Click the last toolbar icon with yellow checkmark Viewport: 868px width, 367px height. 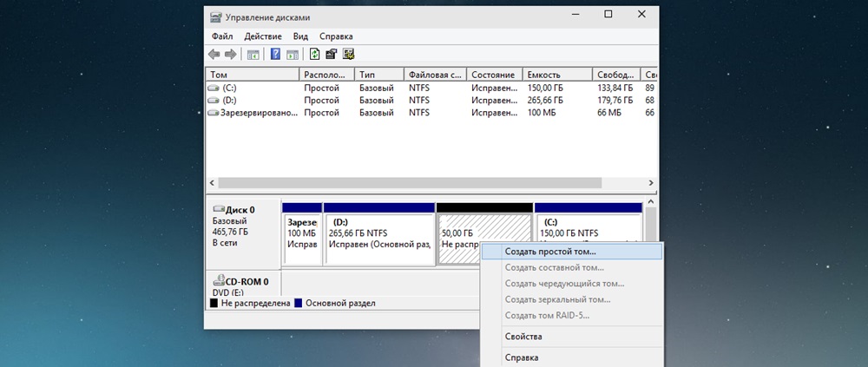(x=348, y=55)
